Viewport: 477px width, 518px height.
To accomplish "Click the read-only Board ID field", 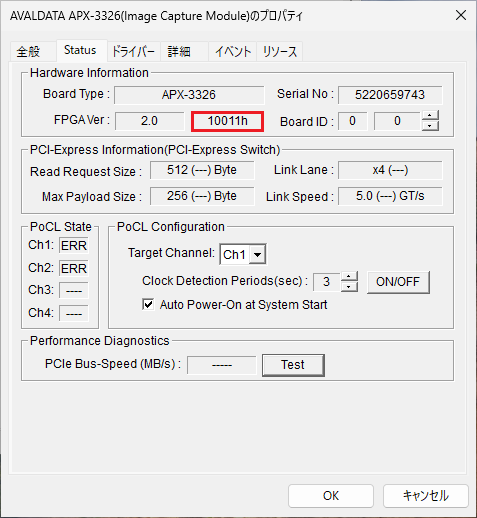I will (x=352, y=121).
